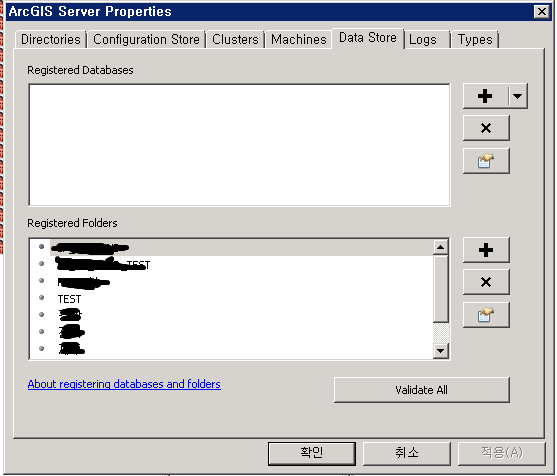This screenshot has width=557, height=476.
Task: Select the redacted folder ending in TEST
Action: point(103,264)
